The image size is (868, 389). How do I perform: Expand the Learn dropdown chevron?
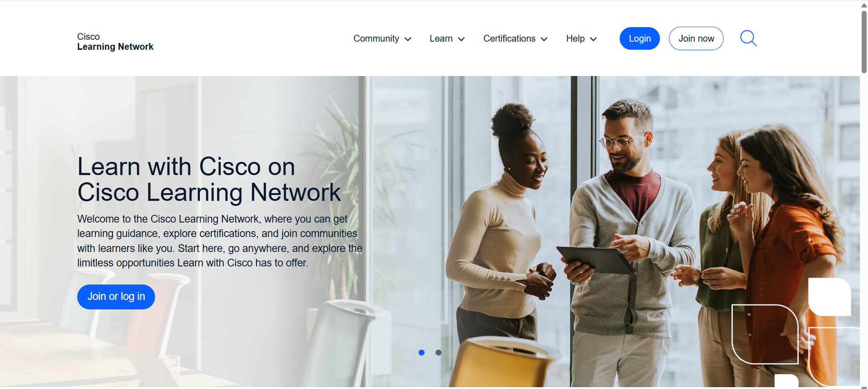[x=461, y=39]
